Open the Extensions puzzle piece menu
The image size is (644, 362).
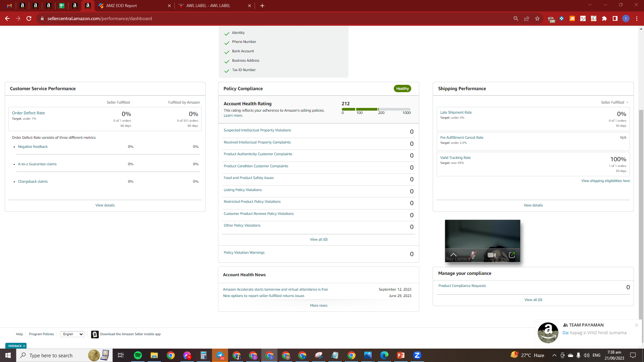click(x=604, y=18)
